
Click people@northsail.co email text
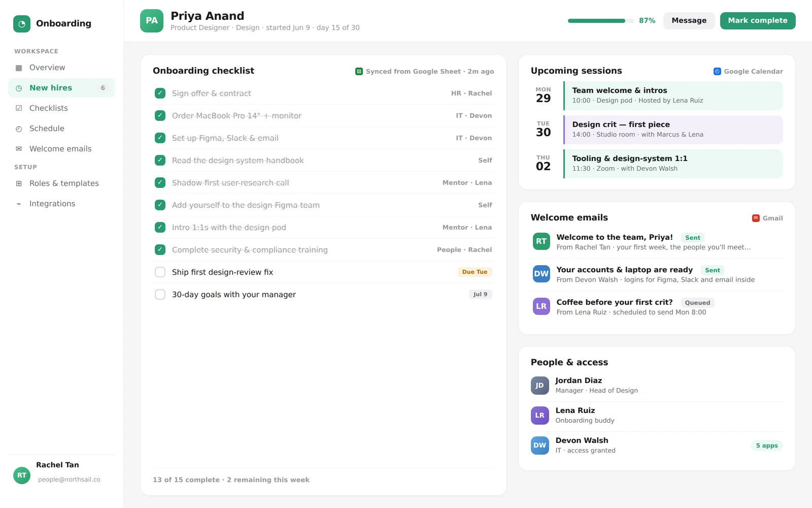coord(69,480)
